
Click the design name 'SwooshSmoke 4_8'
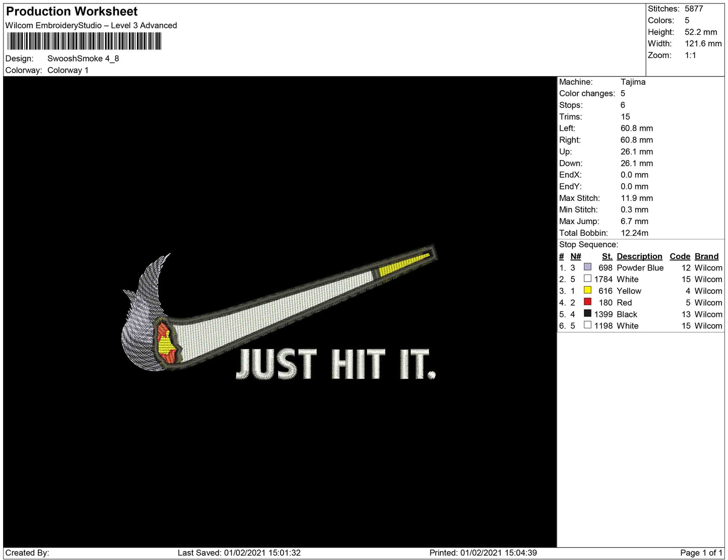pos(83,58)
